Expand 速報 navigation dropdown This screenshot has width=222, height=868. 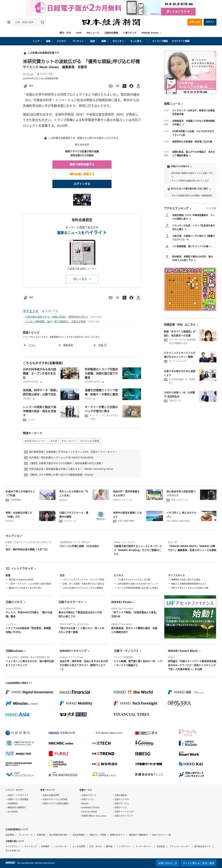tap(49, 41)
